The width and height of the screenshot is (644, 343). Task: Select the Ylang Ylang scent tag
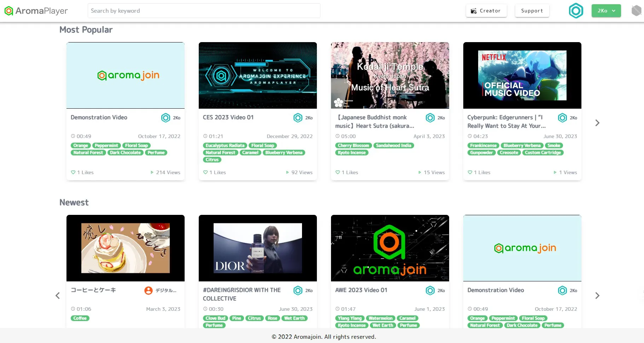[x=350, y=318]
